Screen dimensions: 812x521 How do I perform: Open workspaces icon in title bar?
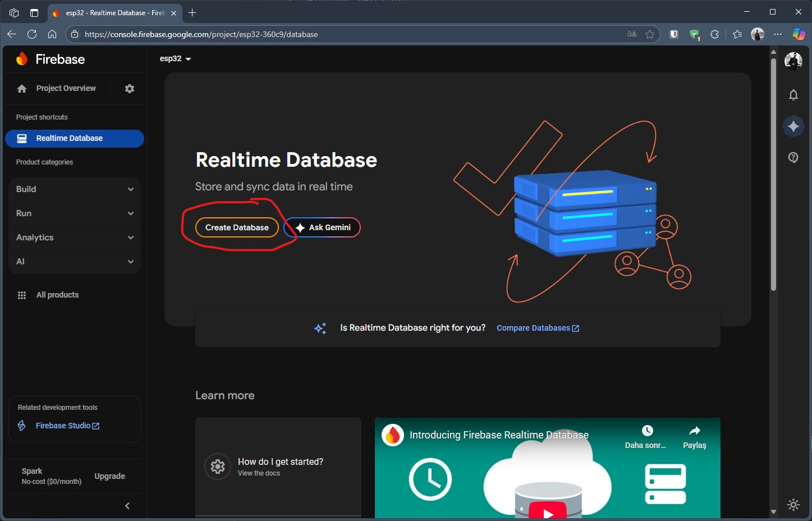(14, 13)
